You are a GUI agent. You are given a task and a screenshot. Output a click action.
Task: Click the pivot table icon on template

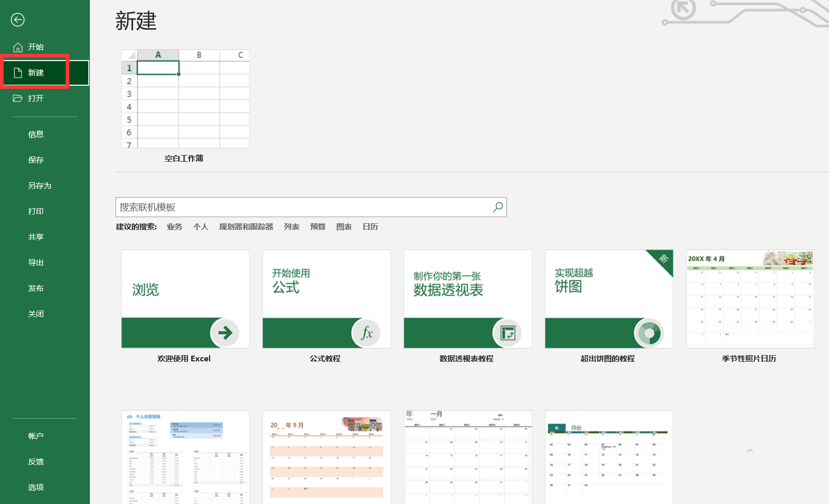(507, 333)
